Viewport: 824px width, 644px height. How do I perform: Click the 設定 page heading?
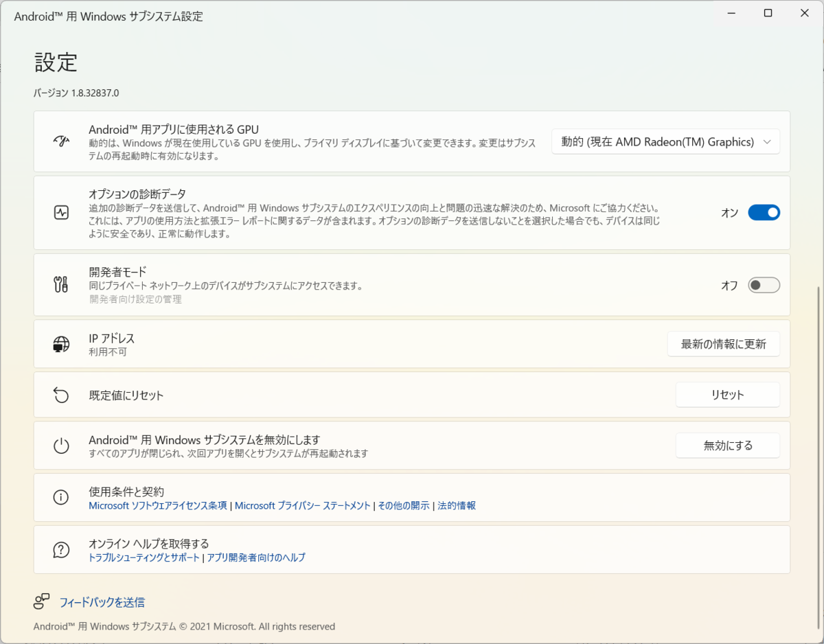(x=56, y=62)
